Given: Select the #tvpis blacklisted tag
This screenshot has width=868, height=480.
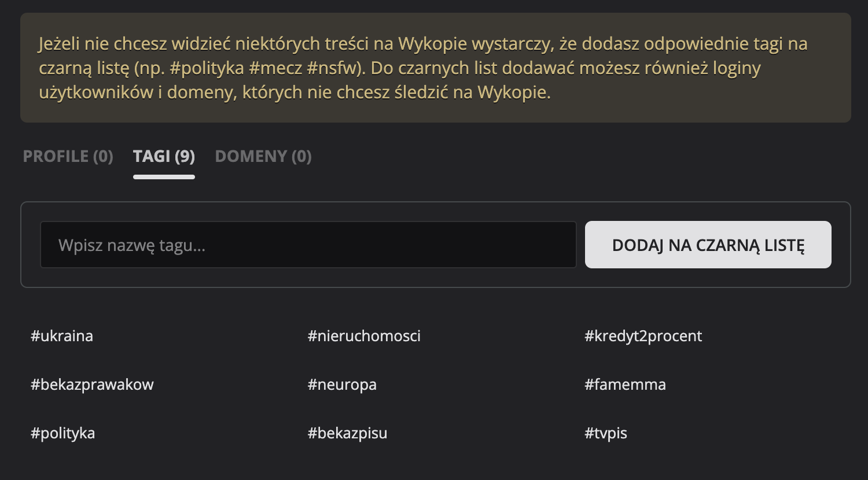Looking at the screenshot, I should pyautogui.click(x=606, y=433).
